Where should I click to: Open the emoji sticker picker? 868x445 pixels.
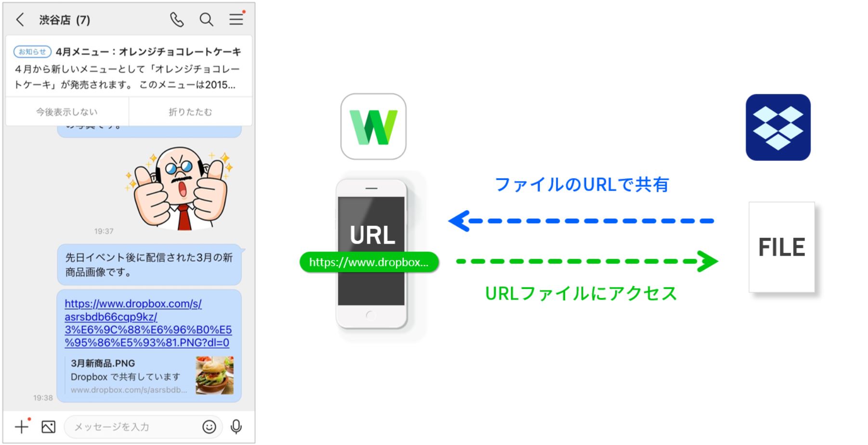coord(209,427)
